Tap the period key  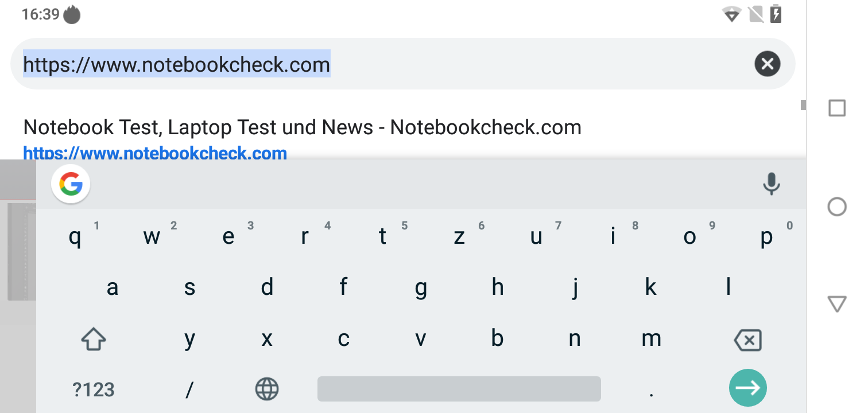pyautogui.click(x=651, y=390)
